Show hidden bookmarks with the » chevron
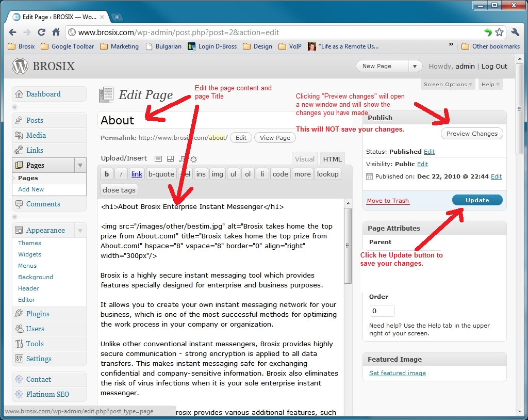This screenshot has width=528, height=420. 451,44
